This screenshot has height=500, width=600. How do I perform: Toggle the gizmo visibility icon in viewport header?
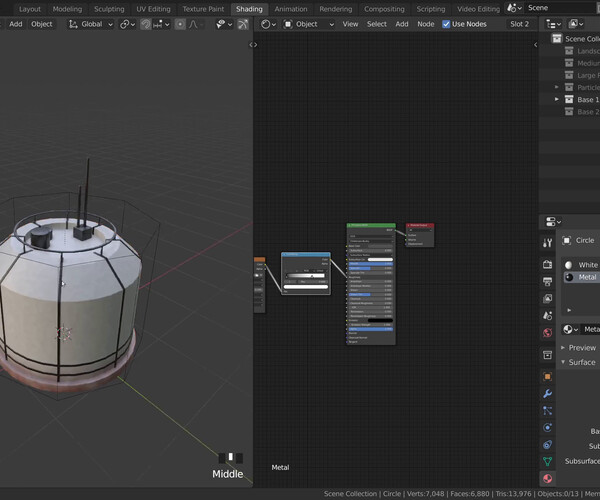tap(243, 24)
